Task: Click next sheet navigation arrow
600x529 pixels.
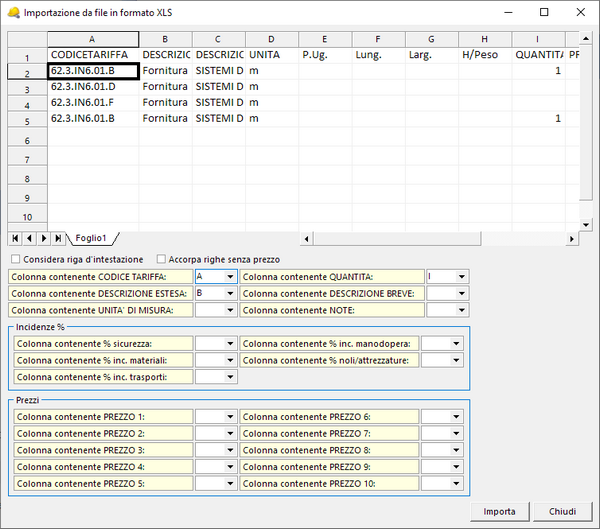Action: click(43, 238)
